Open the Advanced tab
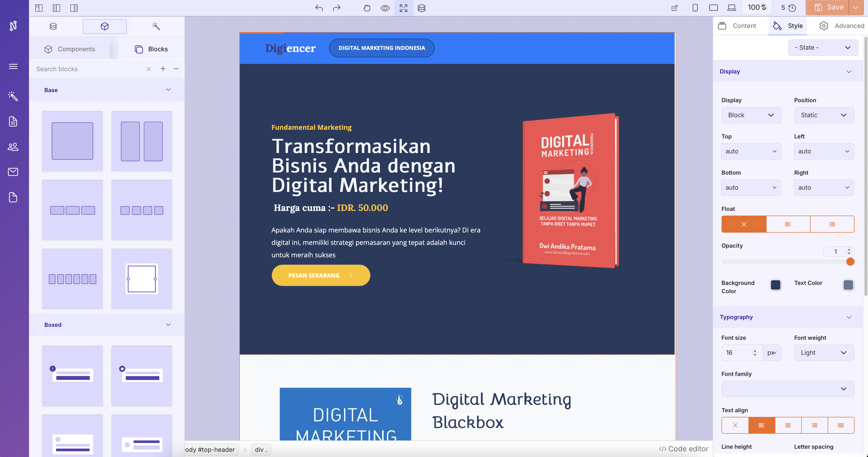 (x=842, y=26)
